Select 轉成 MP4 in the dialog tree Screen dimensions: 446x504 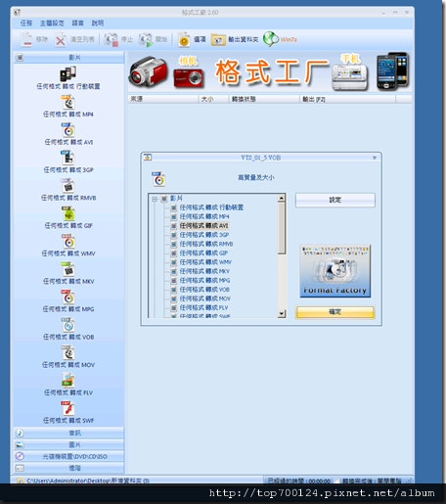coord(204,216)
